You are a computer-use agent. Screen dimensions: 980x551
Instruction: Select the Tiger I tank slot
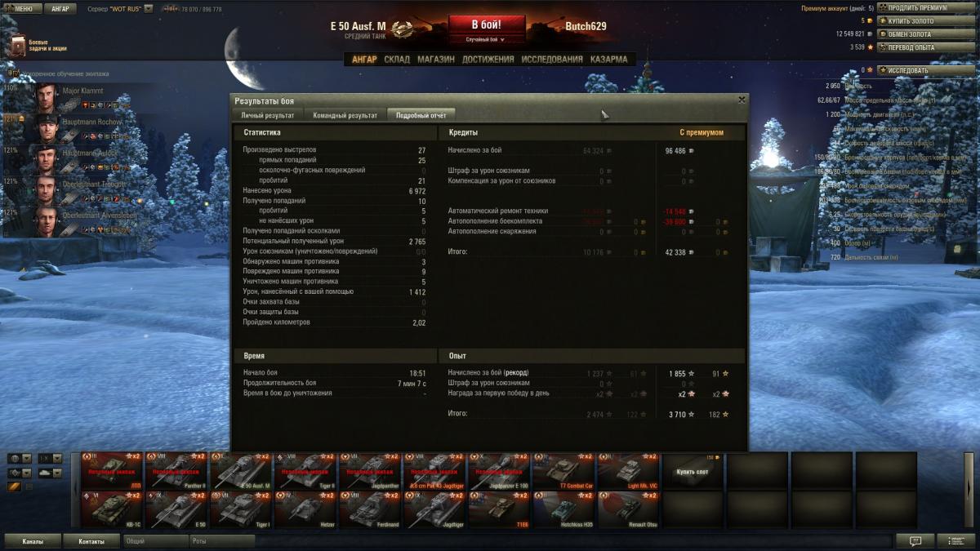pos(241,510)
